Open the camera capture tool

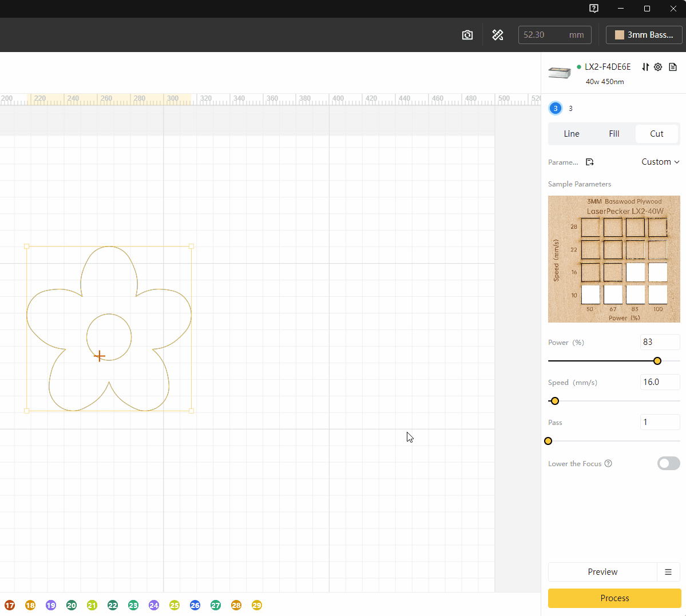point(467,35)
